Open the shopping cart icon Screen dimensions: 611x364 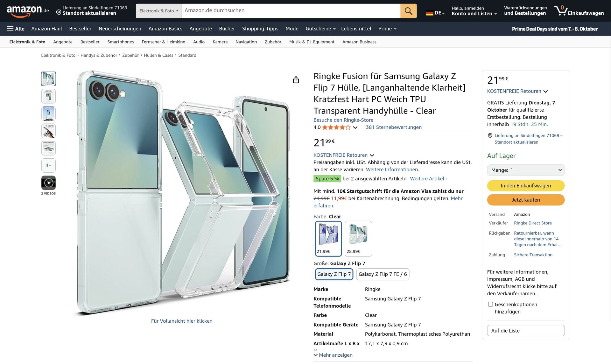click(560, 11)
